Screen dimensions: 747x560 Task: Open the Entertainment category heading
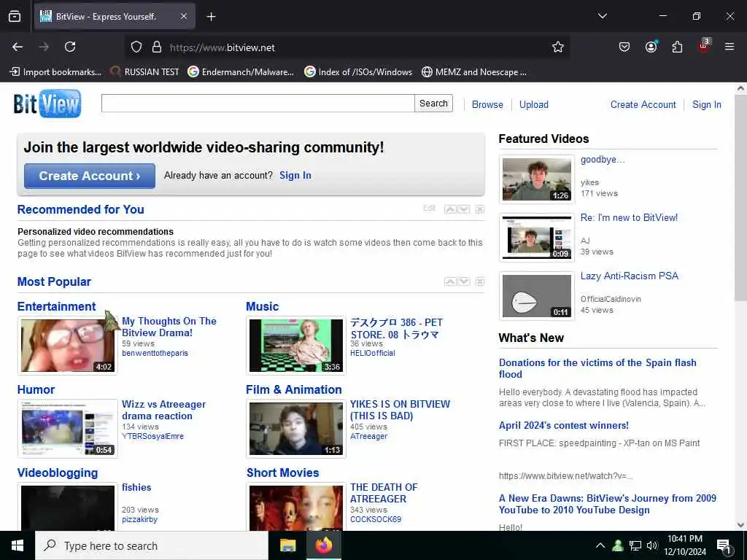point(57,306)
